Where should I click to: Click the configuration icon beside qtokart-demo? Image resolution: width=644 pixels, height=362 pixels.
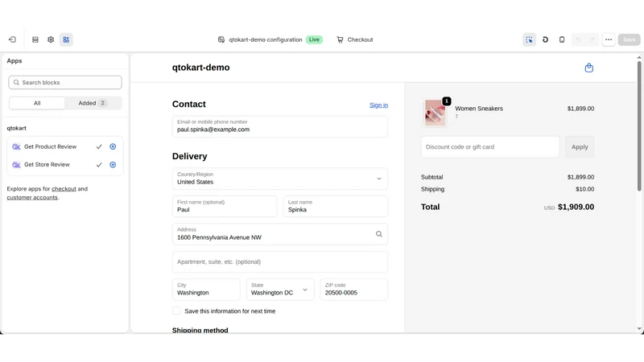221,39
